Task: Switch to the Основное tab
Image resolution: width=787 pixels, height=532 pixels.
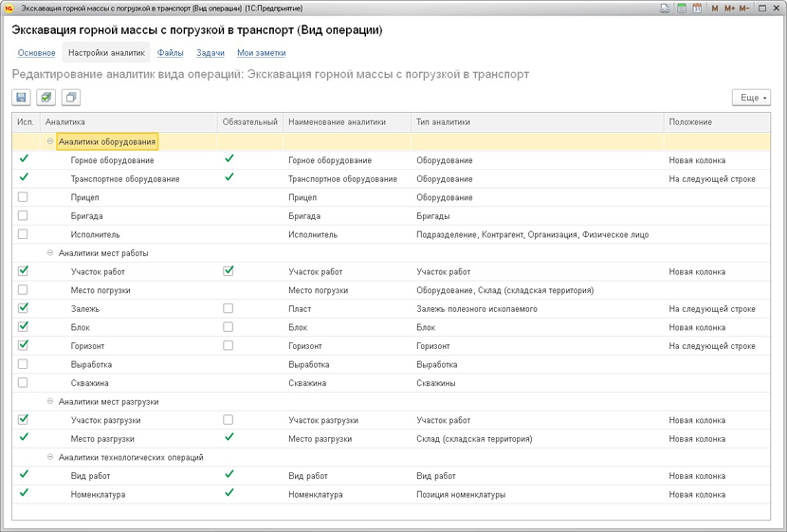Action: 36,53
